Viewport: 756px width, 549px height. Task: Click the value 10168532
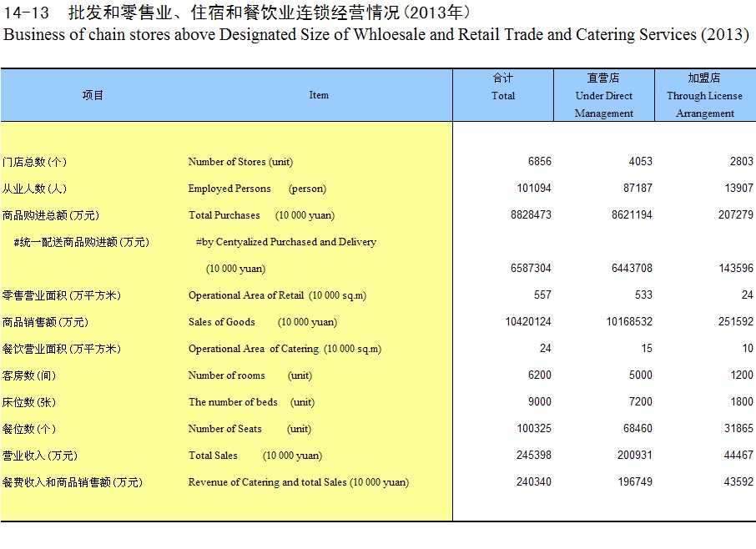pos(629,321)
